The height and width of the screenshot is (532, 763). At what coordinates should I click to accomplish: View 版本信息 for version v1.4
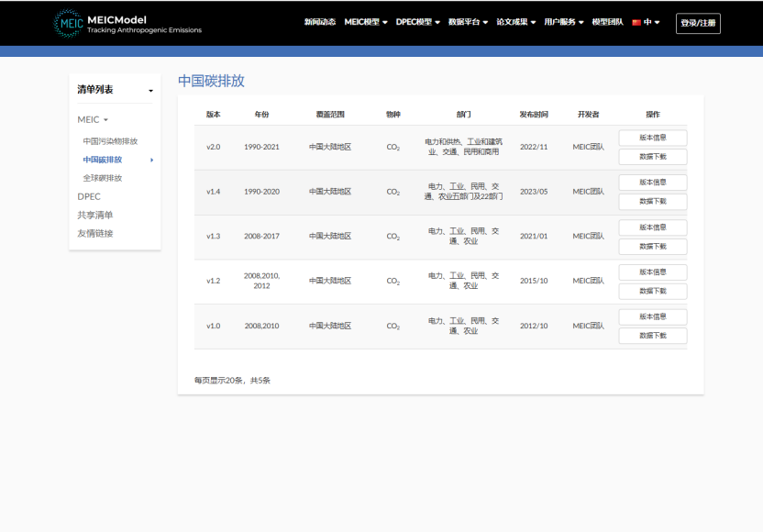coord(652,183)
